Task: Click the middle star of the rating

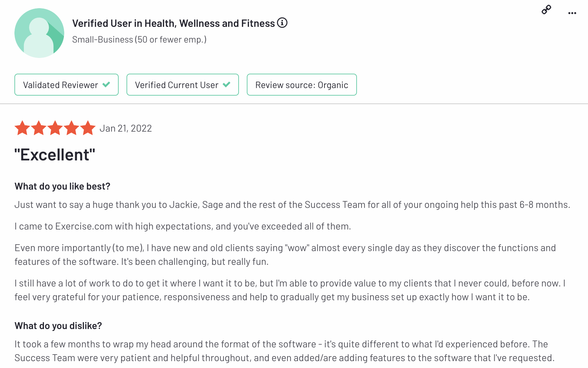Action: [55, 128]
